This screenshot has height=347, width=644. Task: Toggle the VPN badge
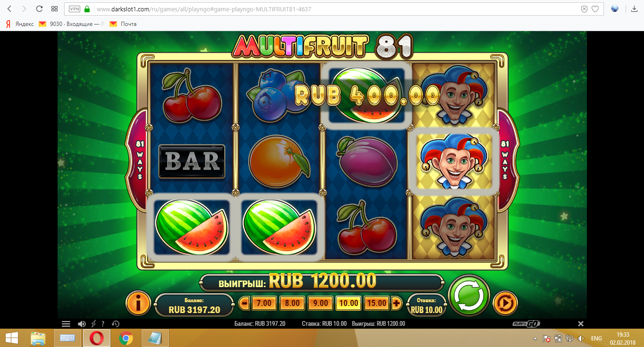tap(75, 9)
